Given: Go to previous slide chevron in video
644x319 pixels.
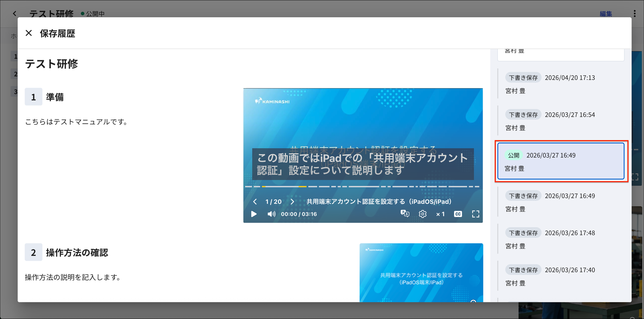Looking at the screenshot, I should point(255,202).
